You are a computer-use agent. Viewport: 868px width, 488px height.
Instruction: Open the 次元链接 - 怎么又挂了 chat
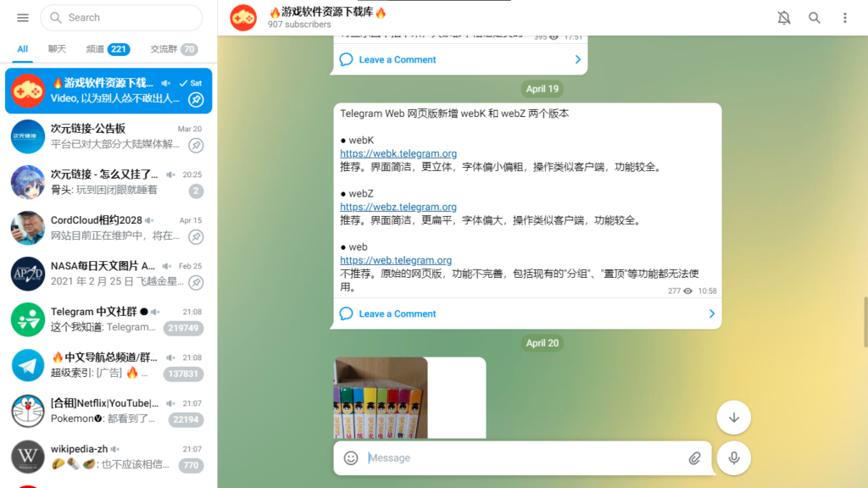click(x=108, y=182)
